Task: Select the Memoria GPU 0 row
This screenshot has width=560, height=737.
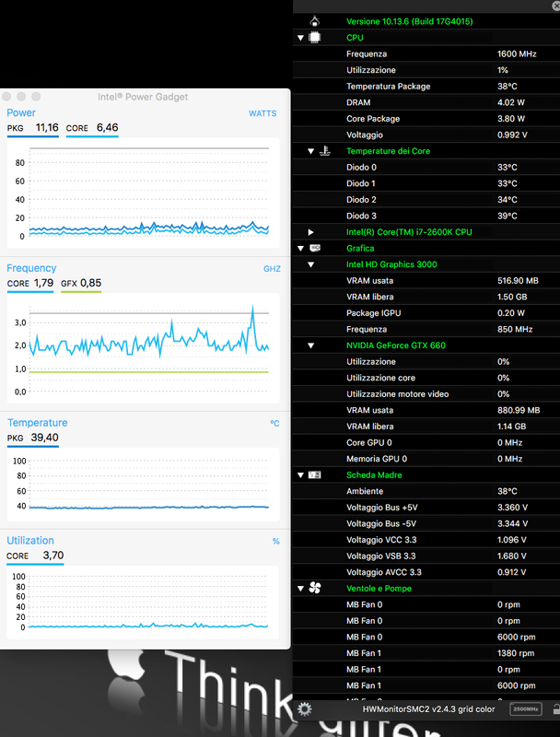Action: point(426,459)
